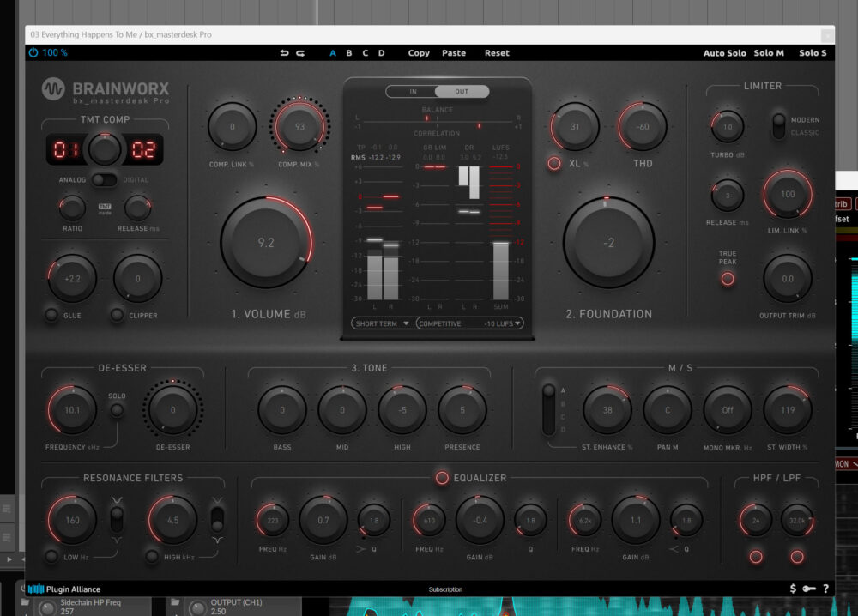Switch meter to IN
Image resolution: width=858 pixels, height=616 pixels.
(412, 91)
